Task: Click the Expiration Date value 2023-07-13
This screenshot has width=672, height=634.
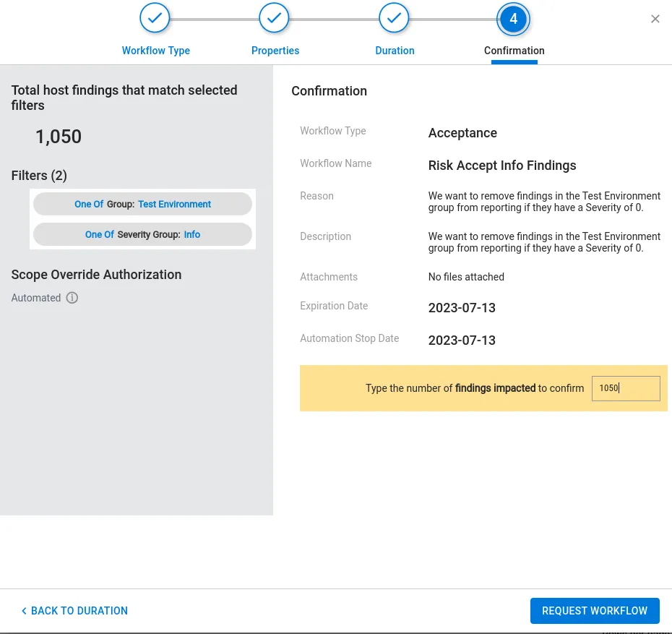Action: click(462, 308)
